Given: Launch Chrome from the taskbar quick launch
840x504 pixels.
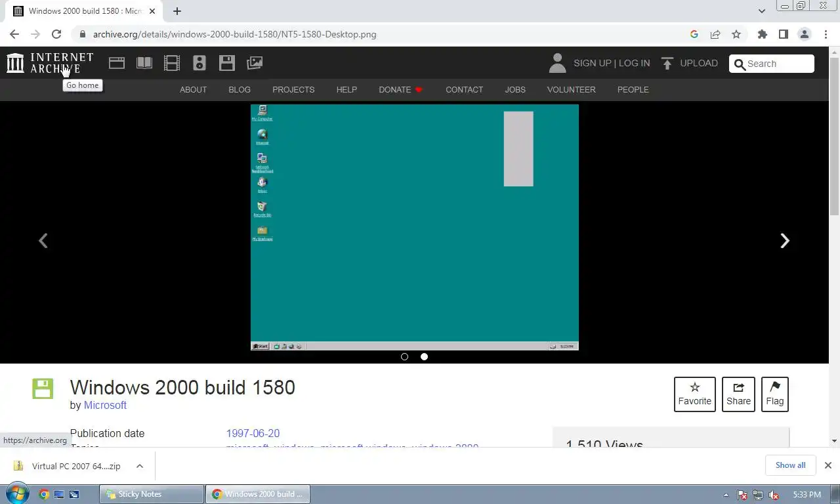Looking at the screenshot, I should click(44, 494).
